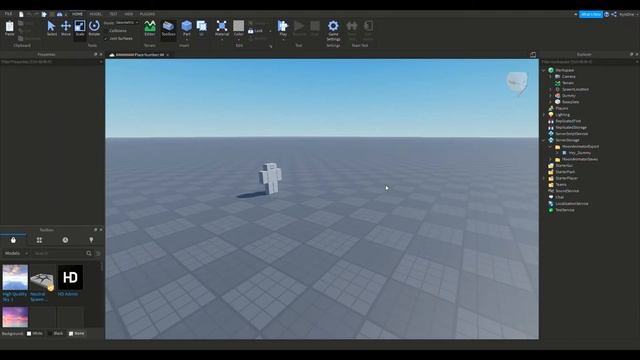Click the Play test icon
Screen dimensions: 640x360
click(283, 26)
